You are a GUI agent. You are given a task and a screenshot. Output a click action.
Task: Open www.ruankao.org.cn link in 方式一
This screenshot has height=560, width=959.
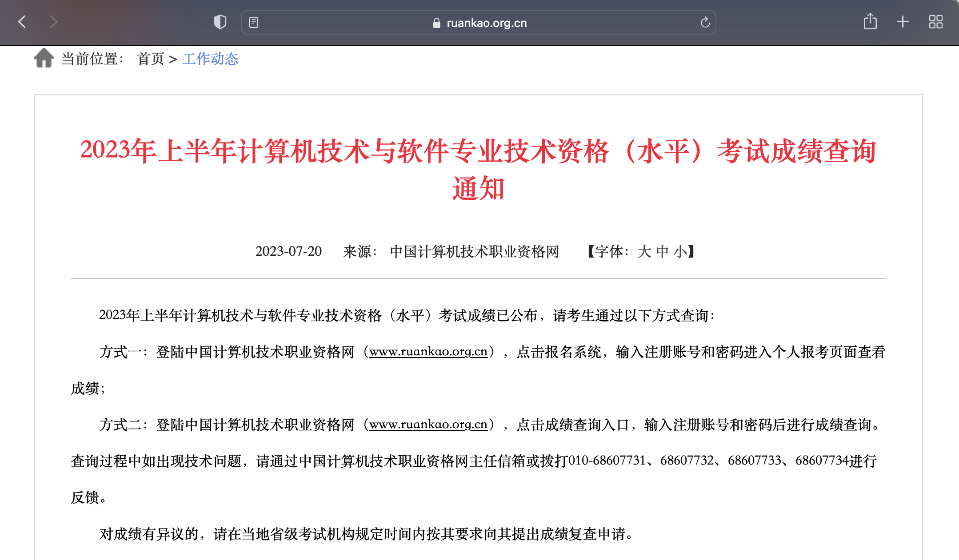(428, 352)
